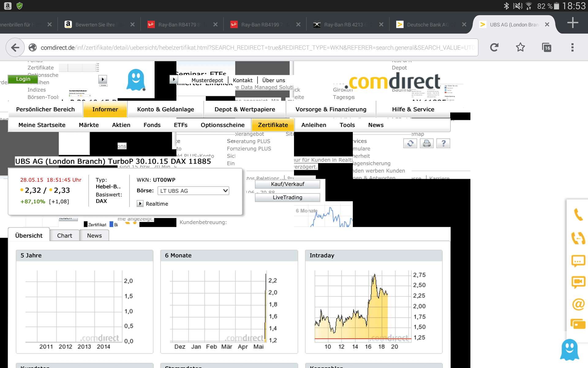
Task: Open the 6 Monate chart thumbnail
Action: tap(229, 302)
